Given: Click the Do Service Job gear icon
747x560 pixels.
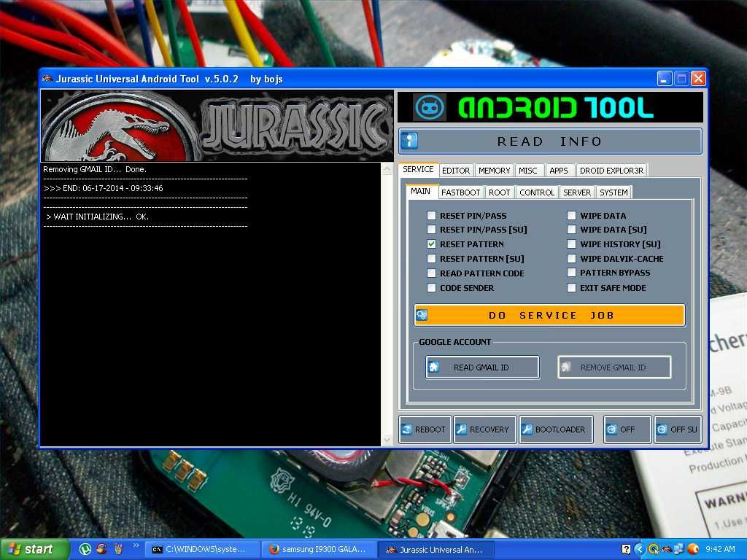Looking at the screenshot, I should pos(422,315).
